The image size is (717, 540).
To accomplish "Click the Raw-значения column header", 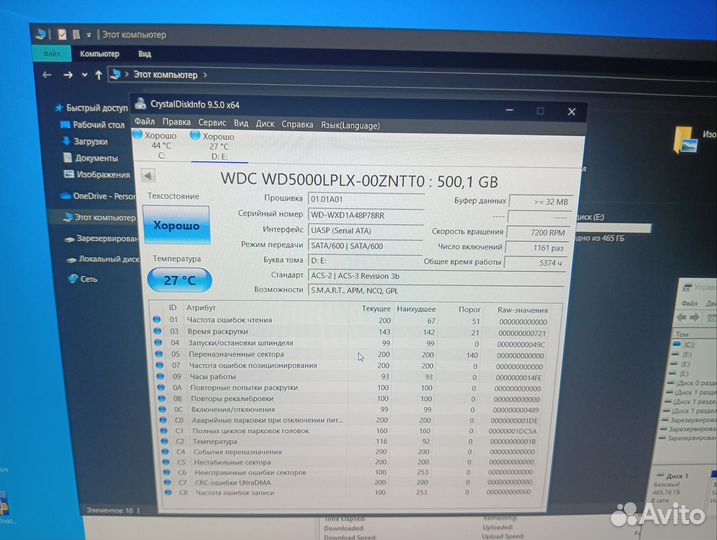I will 522,310.
